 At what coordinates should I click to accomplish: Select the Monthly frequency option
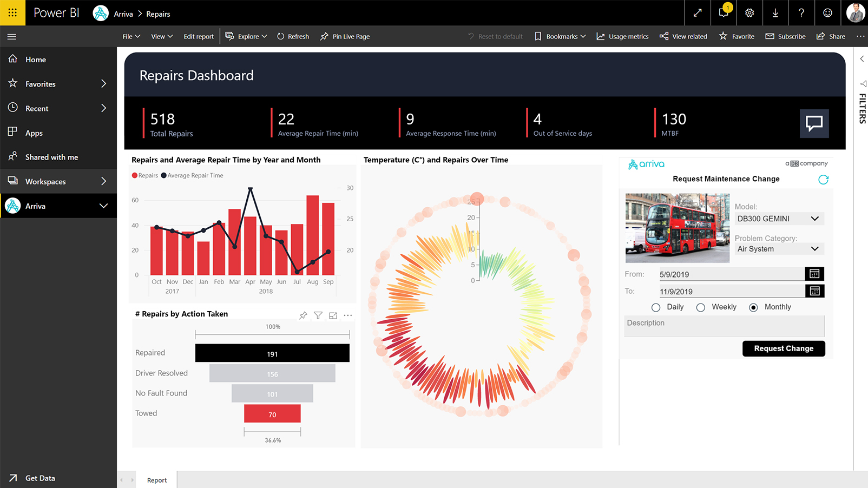coord(753,307)
